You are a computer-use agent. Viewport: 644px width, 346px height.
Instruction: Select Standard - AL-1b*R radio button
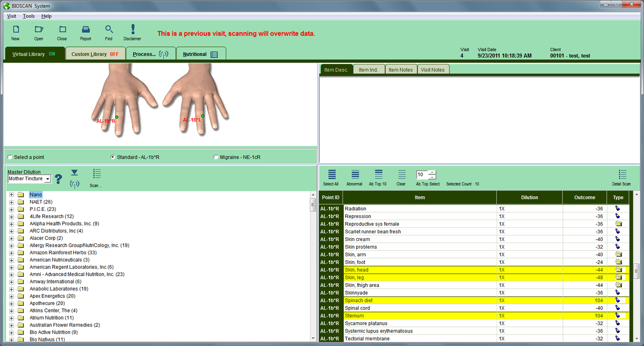click(113, 157)
